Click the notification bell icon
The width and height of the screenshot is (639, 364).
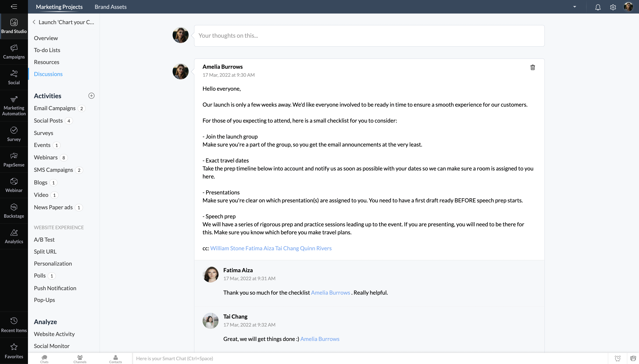point(598,7)
